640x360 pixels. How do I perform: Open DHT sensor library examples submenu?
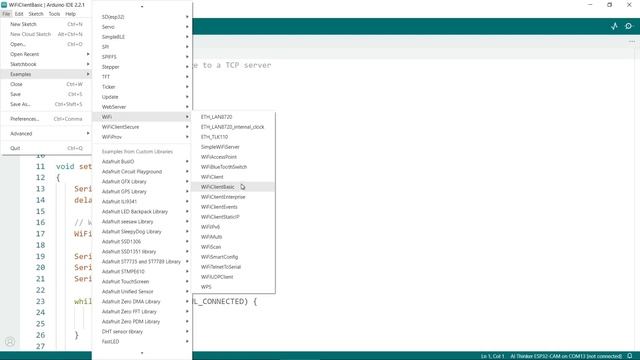142,331
